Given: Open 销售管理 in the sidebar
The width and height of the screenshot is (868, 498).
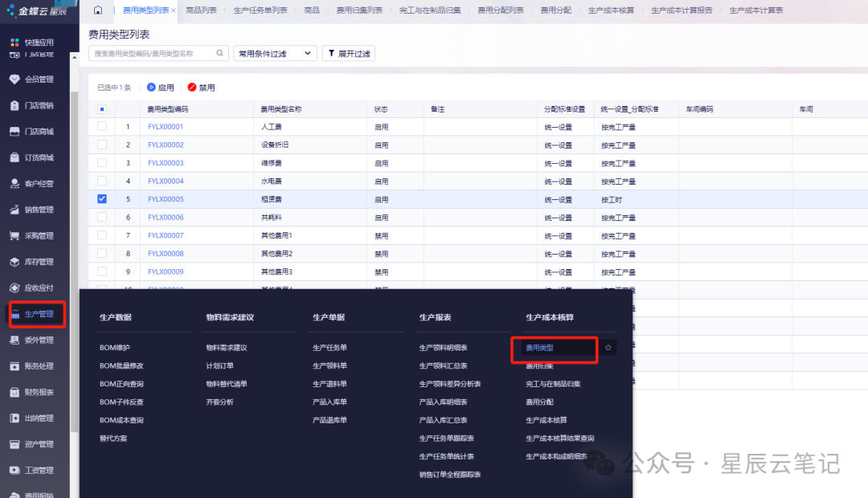Looking at the screenshot, I should click(x=32, y=209).
